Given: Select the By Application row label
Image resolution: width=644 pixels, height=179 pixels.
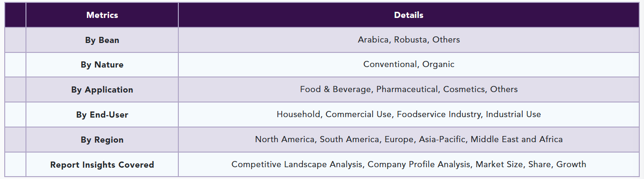Looking at the screenshot, I should (102, 90).
